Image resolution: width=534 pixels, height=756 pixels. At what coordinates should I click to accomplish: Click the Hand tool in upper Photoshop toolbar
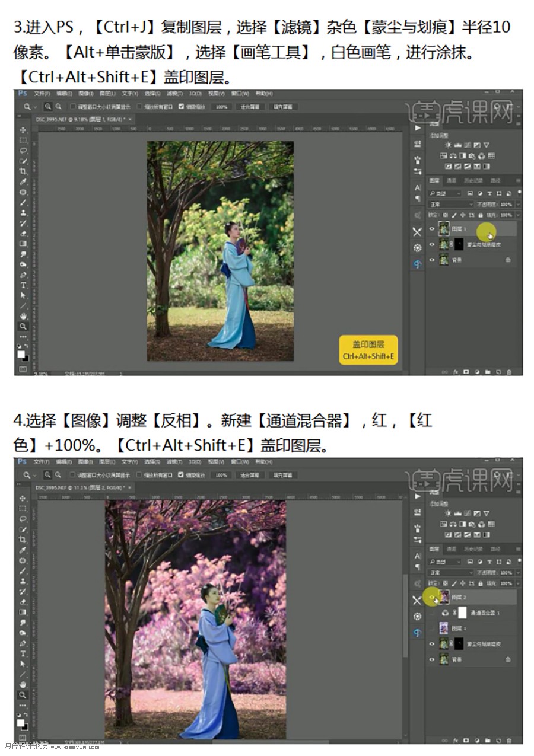pos(23,316)
